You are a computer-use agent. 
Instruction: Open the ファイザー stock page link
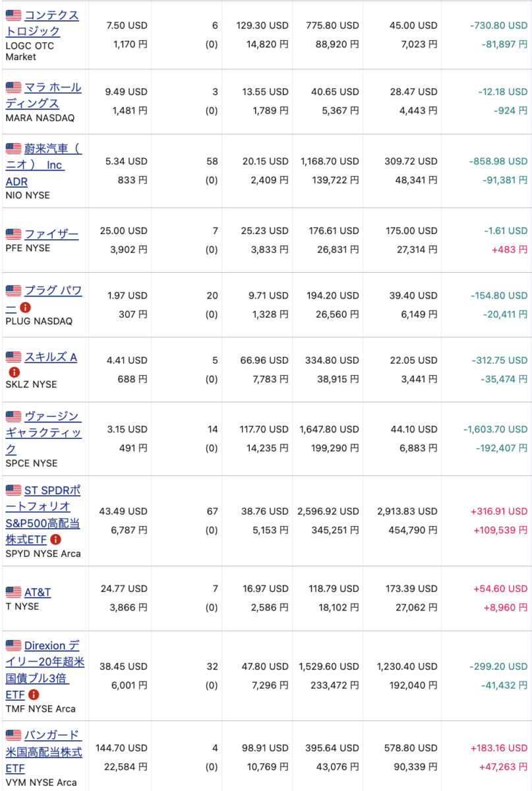click(51, 234)
